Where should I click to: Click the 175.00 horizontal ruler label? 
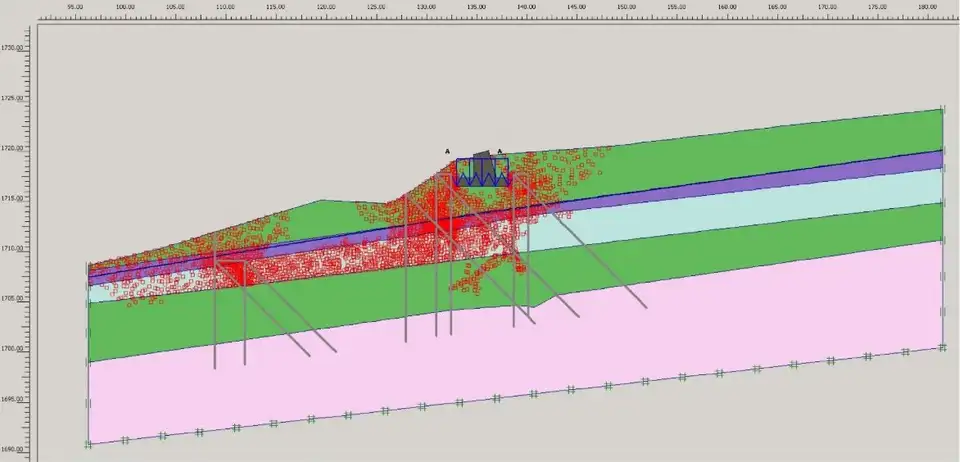(x=877, y=6)
